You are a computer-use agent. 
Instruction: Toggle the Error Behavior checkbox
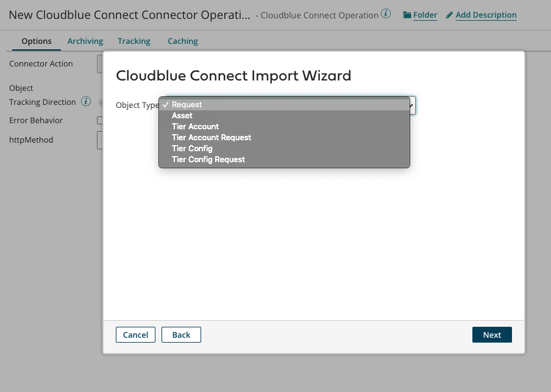(x=100, y=120)
